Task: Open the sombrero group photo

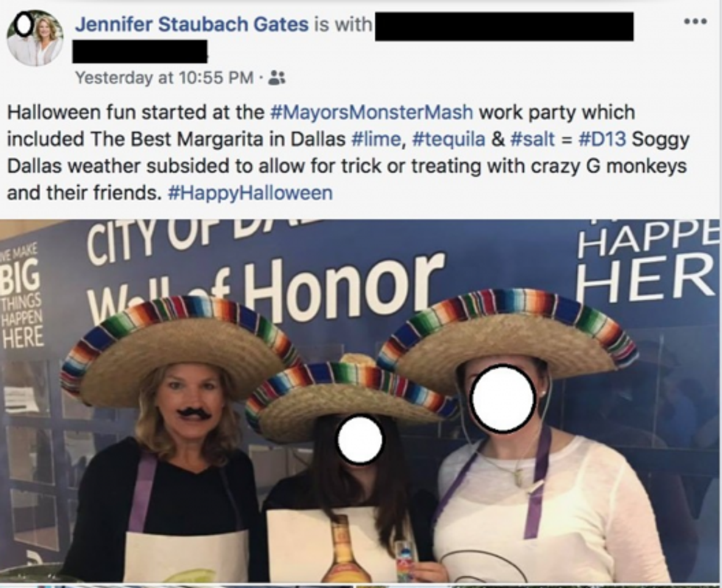Action: (x=361, y=401)
